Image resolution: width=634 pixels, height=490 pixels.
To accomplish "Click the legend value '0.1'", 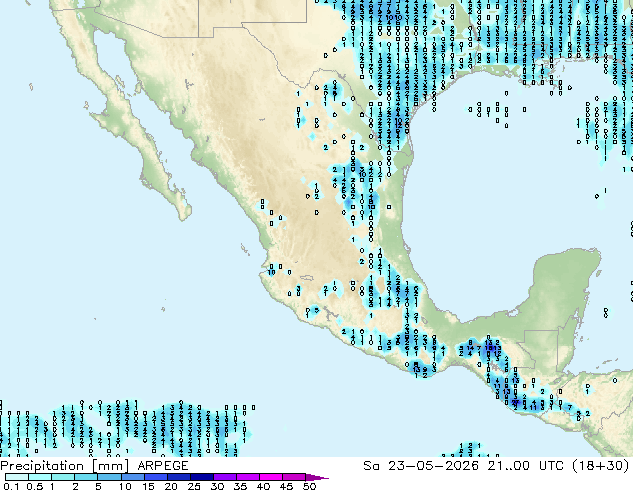I will pos(11,486).
